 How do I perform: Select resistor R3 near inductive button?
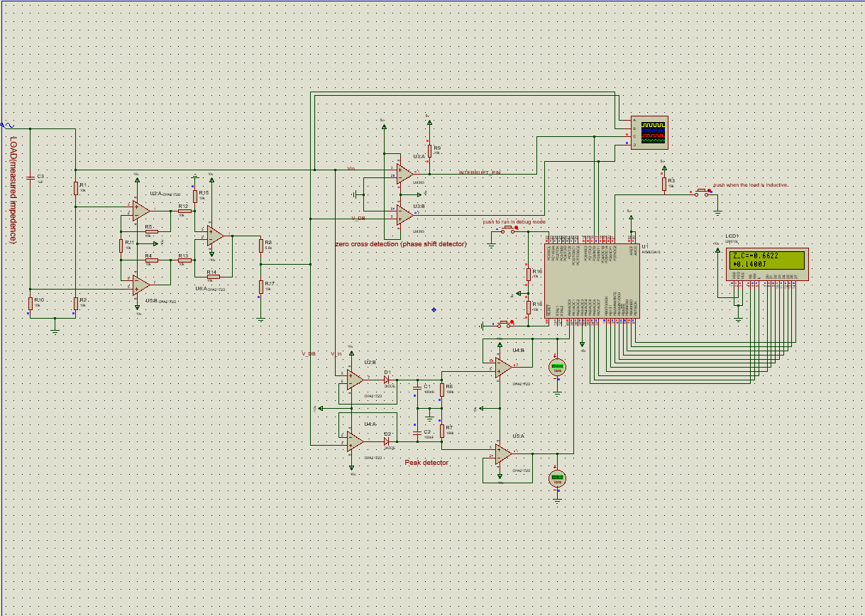pos(664,184)
